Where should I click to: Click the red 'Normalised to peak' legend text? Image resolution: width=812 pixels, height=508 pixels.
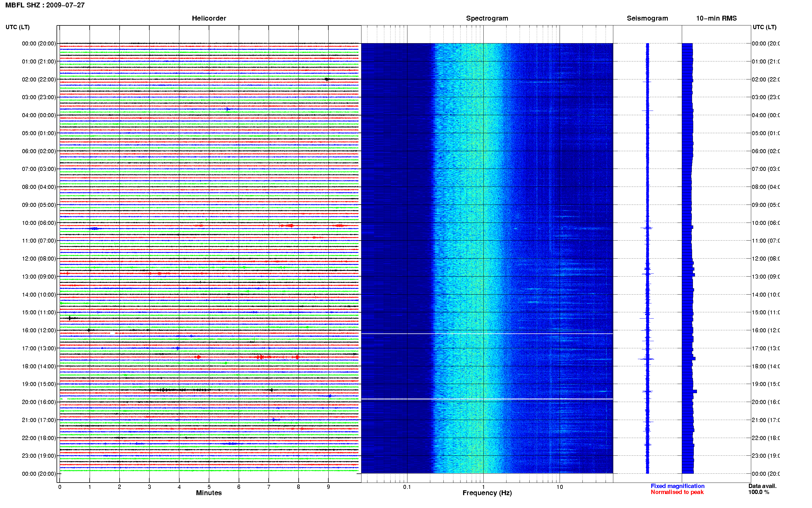coord(677,492)
